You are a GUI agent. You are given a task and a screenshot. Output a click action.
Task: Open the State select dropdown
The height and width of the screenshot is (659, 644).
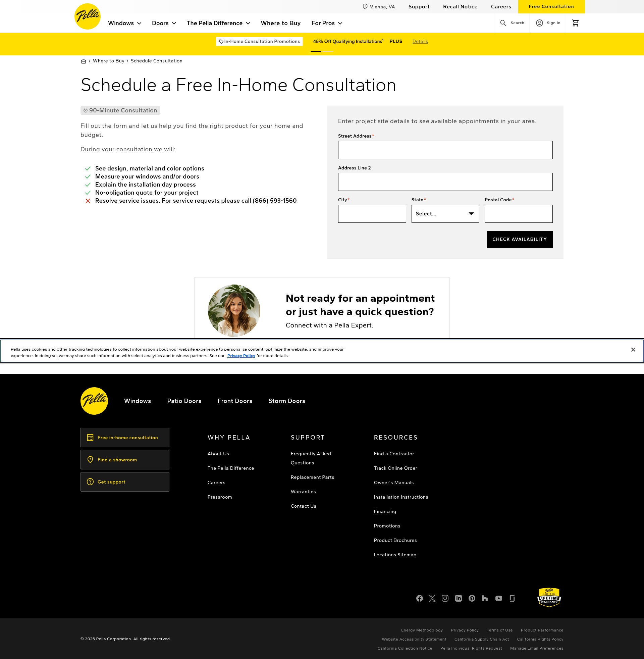(445, 214)
